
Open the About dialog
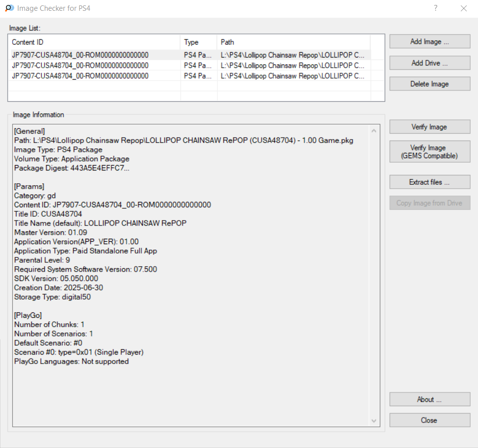[x=429, y=399]
